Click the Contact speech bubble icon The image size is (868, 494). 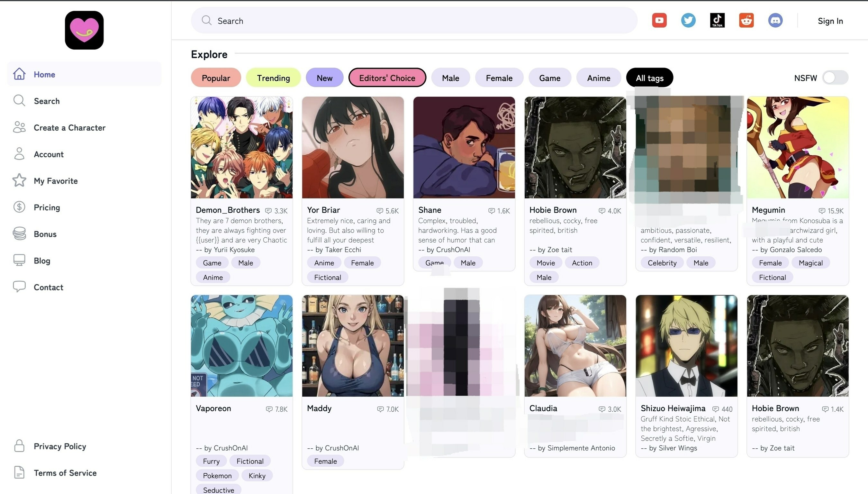point(19,287)
